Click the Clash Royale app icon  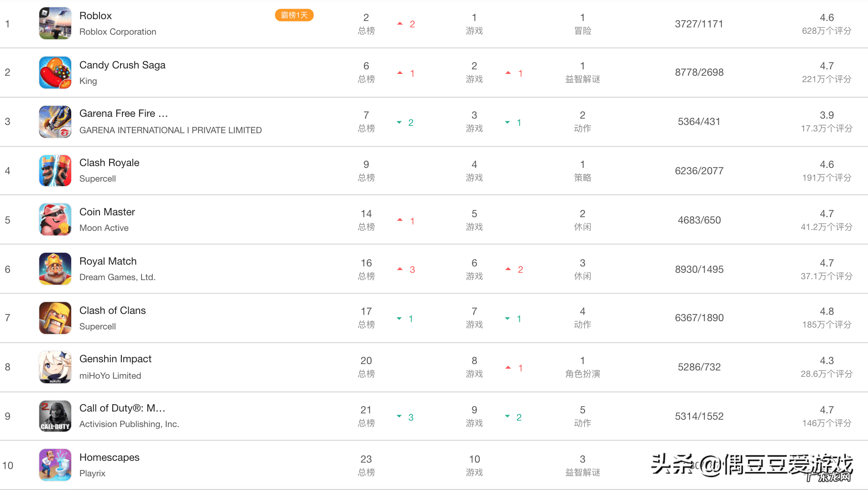click(x=55, y=171)
